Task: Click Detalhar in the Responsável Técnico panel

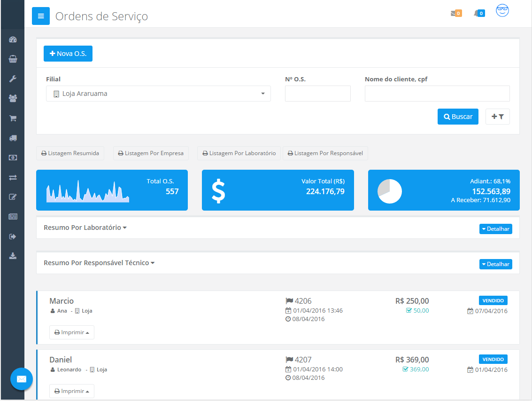Action: 496,264
